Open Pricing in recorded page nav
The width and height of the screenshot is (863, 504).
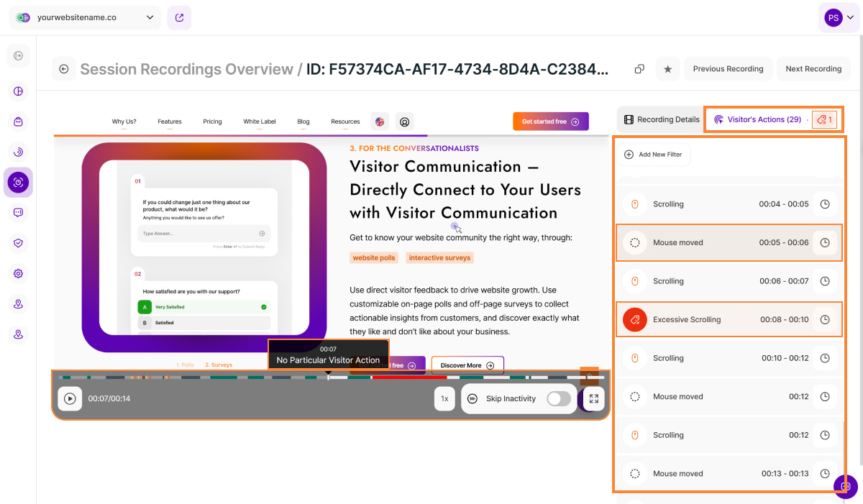click(212, 122)
